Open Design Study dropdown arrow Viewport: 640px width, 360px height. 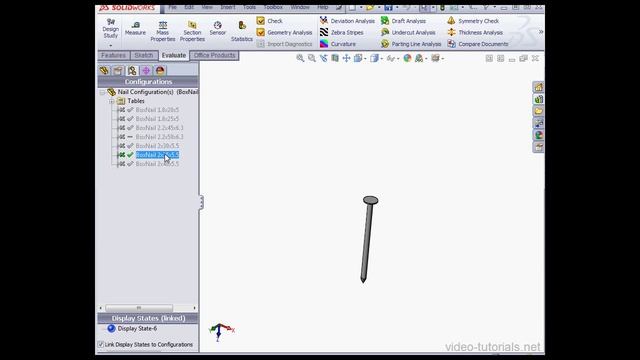point(111,45)
